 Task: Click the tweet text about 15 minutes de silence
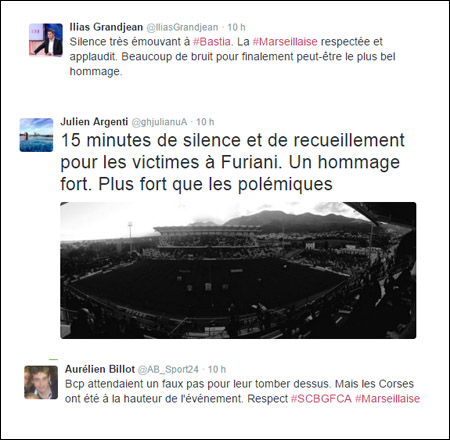click(x=232, y=162)
